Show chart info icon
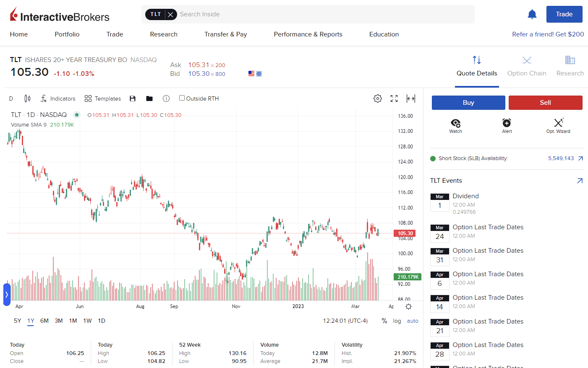Viewport: 588px width, 368px height. coord(166,98)
